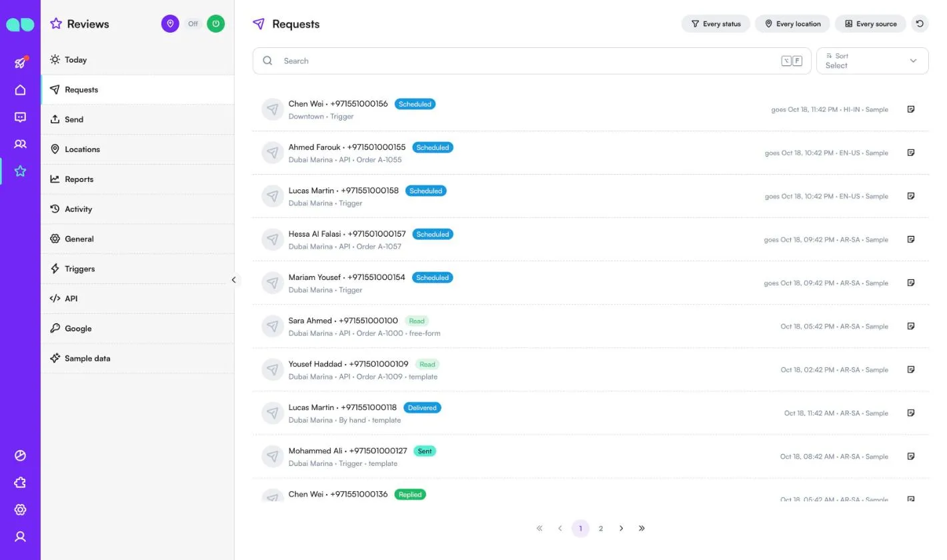Open the pie chart analytics icon
Viewport: 947px width, 560px height.
point(20,456)
